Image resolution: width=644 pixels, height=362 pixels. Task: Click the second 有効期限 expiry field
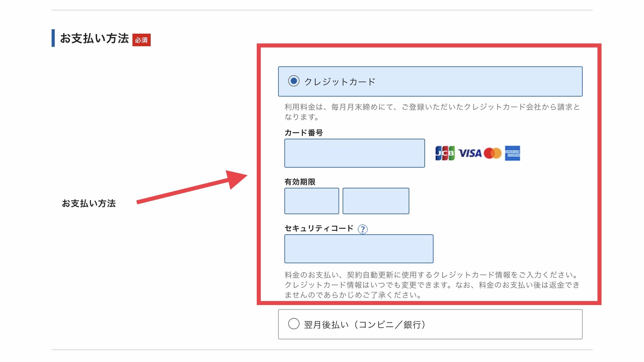point(376,201)
